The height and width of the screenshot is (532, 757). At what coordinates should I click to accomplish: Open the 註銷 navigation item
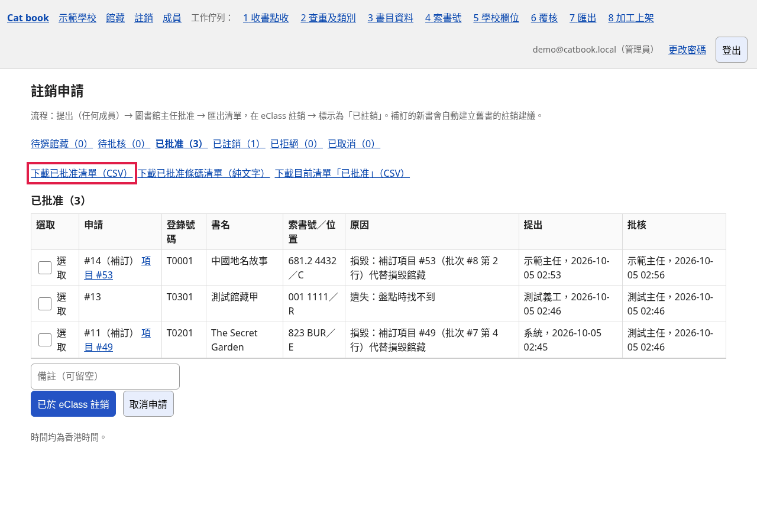[x=144, y=18]
